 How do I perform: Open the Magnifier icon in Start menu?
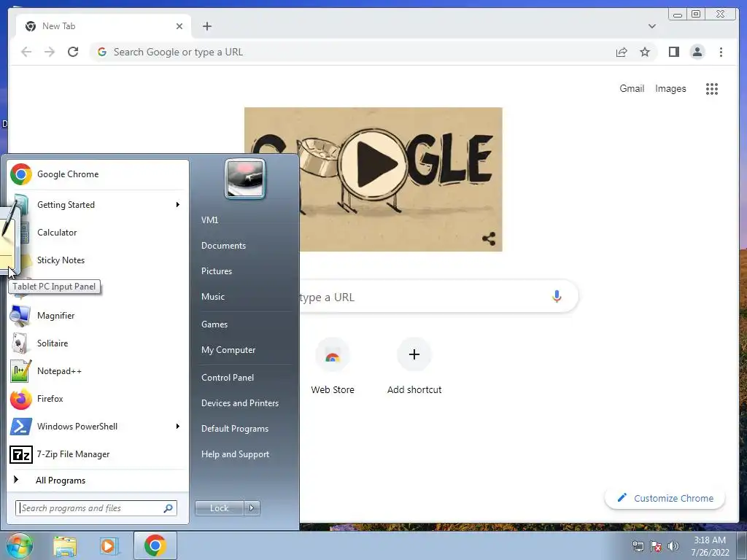point(20,316)
